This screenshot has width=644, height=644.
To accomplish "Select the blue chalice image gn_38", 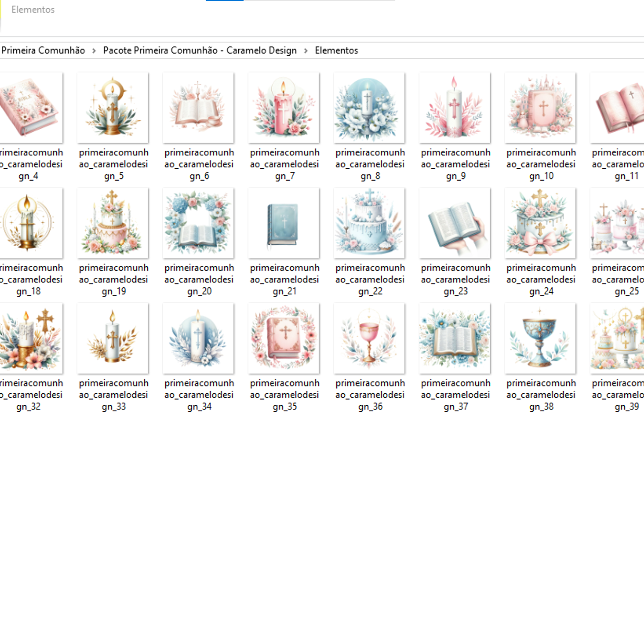I will tap(540, 338).
